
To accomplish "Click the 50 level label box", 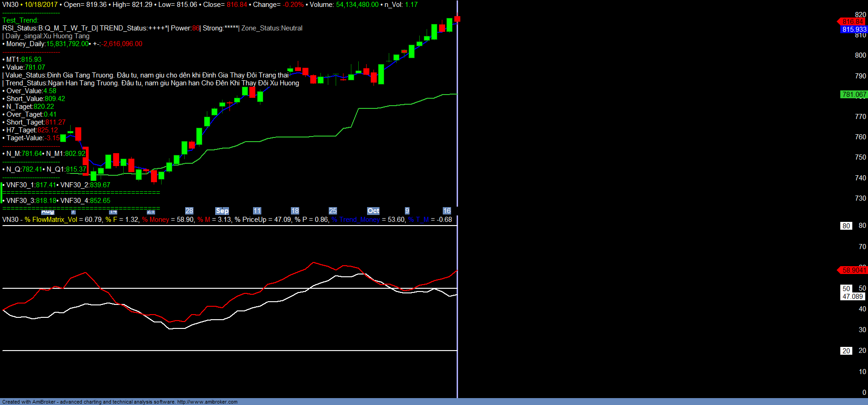I will [x=846, y=289].
